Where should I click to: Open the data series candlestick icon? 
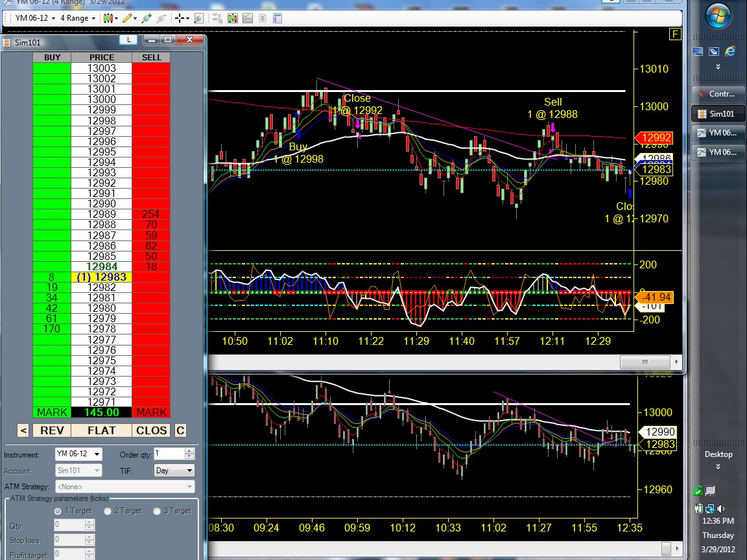(233, 18)
